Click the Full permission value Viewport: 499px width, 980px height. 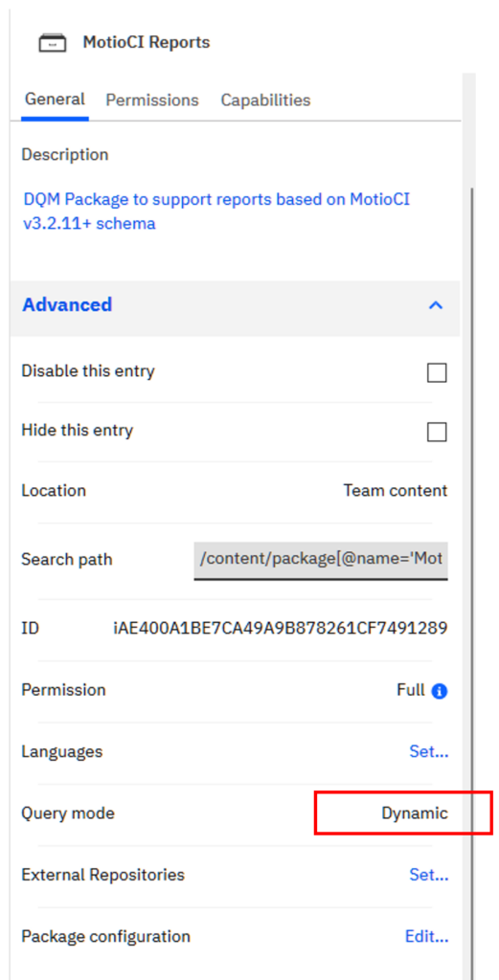(x=411, y=691)
